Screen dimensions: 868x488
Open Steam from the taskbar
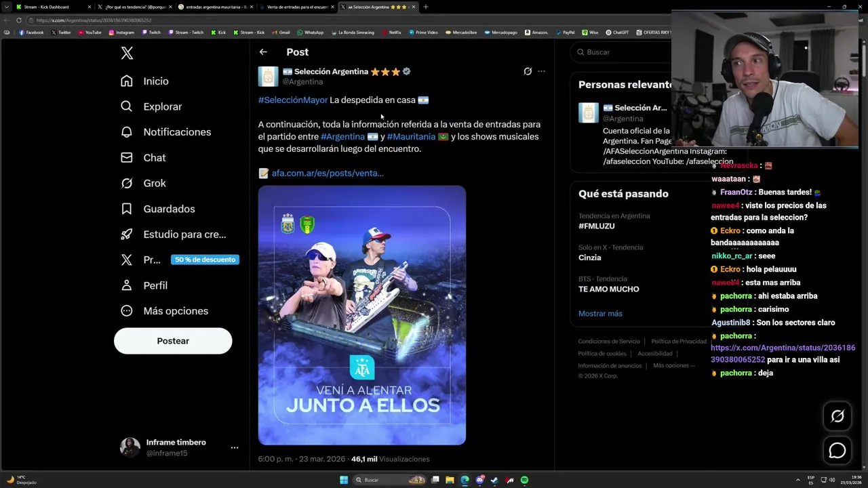coord(494,480)
